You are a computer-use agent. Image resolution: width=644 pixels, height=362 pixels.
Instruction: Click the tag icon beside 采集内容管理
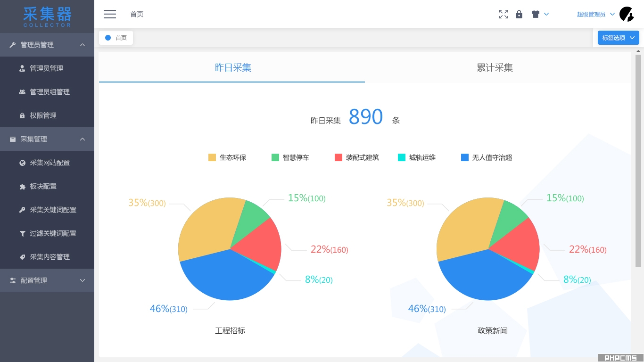22,257
